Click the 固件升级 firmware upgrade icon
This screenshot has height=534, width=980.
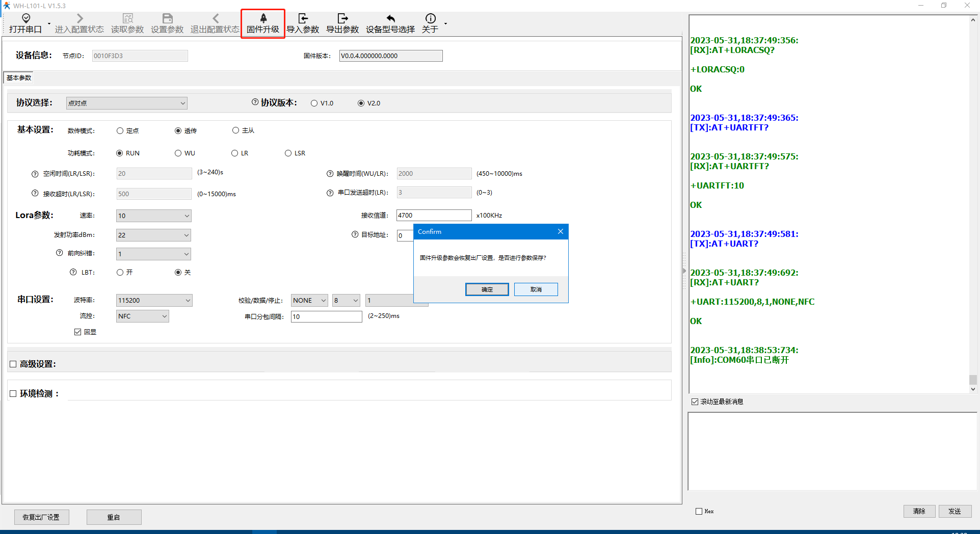pos(263,19)
